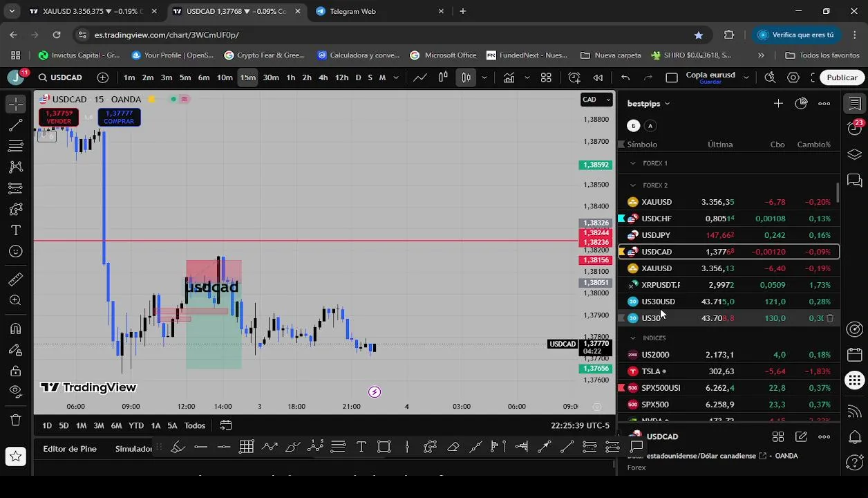Image resolution: width=868 pixels, height=498 pixels.
Task: Select the crosshair cursor tool
Action: [16, 104]
